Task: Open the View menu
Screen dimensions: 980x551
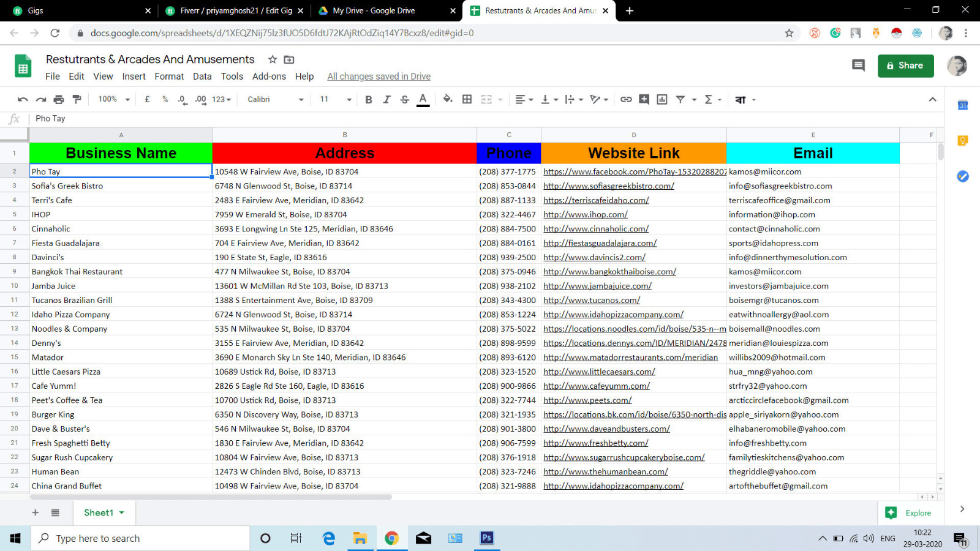Action: (103, 77)
